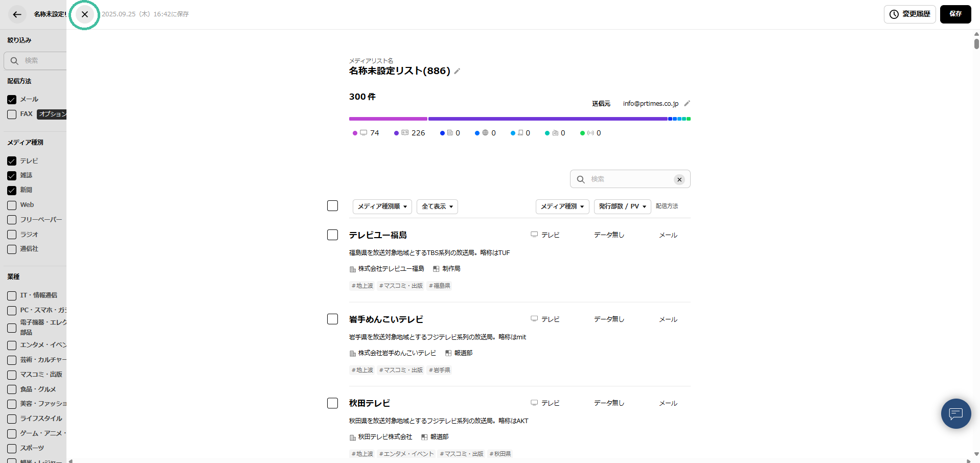The image size is (980, 463).
Task: Open the chat support bubble
Action: click(x=955, y=413)
